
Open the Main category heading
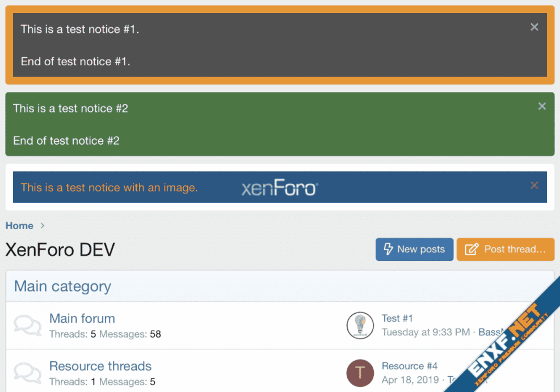62,286
